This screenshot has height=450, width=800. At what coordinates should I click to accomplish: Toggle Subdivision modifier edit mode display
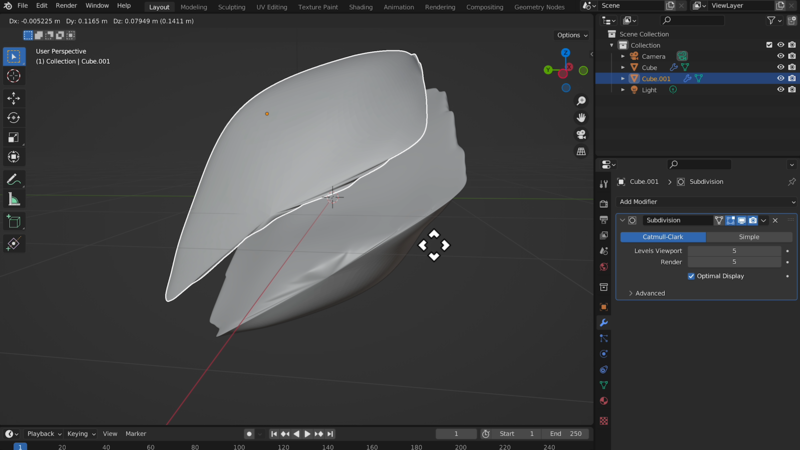coord(731,220)
